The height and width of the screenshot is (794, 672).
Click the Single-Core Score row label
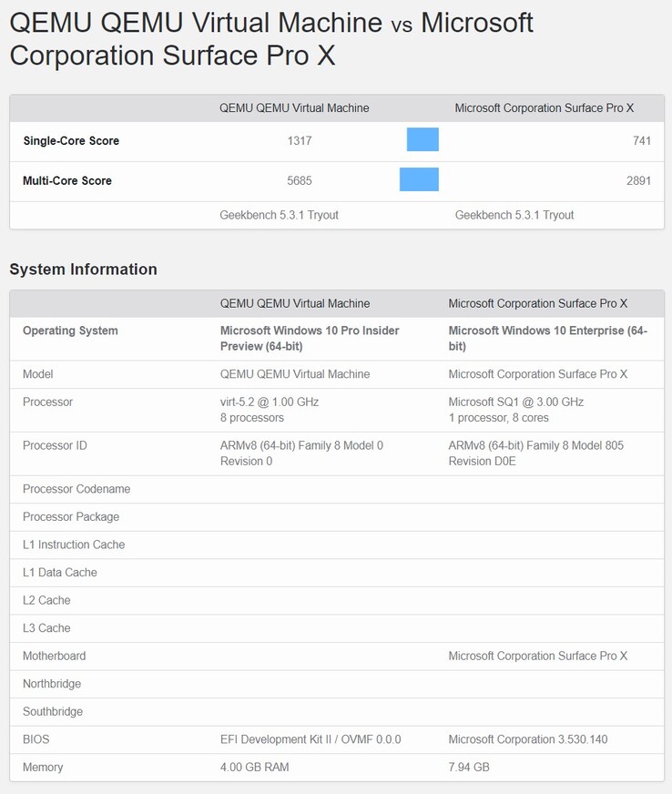71,141
